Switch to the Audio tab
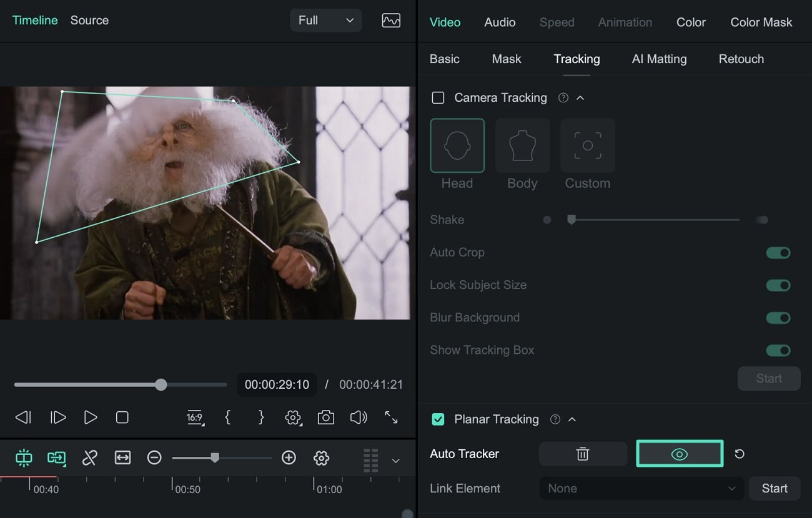Image resolution: width=812 pixels, height=518 pixels. tap(500, 22)
